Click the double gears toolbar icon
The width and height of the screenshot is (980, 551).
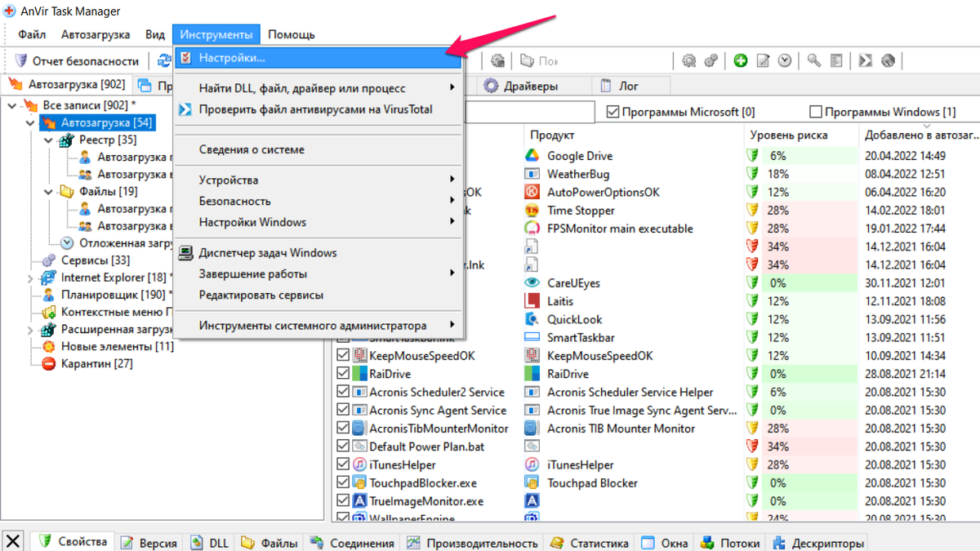click(x=710, y=60)
